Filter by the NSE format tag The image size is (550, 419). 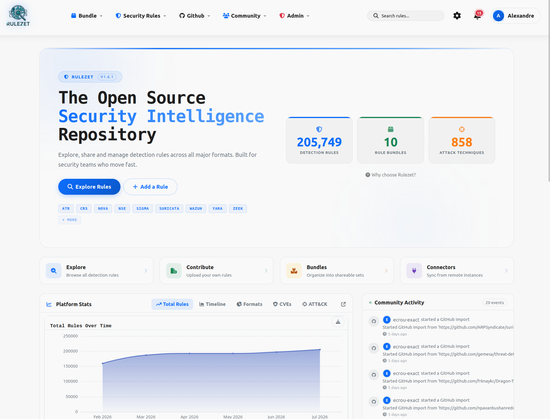coord(122,209)
